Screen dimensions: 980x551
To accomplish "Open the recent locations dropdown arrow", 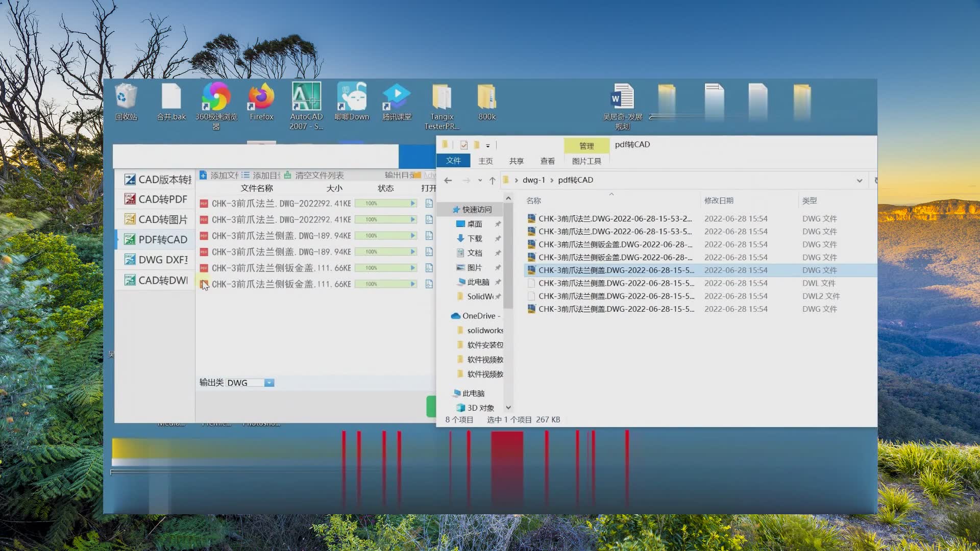I will tap(480, 181).
